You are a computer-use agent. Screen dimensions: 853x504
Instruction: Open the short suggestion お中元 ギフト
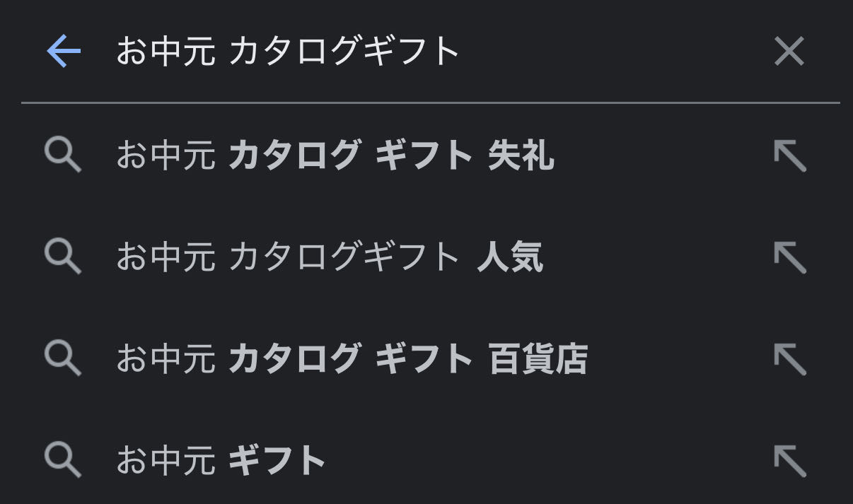point(221,460)
